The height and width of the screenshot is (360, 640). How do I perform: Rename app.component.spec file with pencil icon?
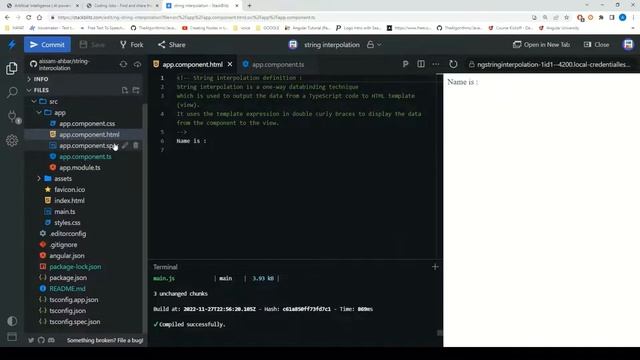point(125,145)
